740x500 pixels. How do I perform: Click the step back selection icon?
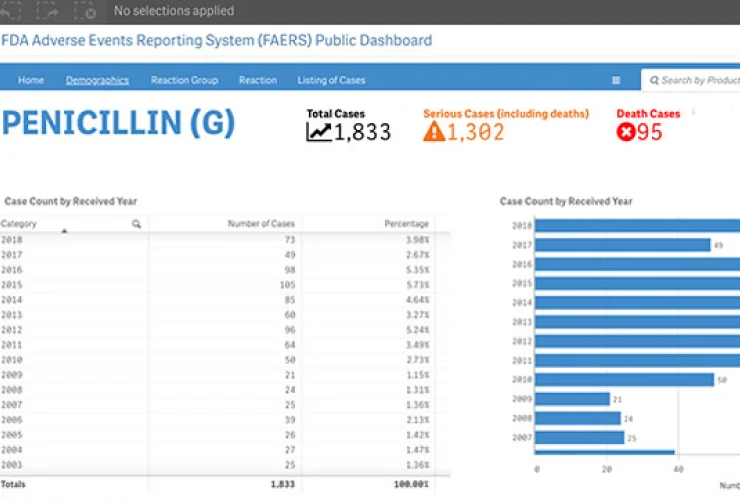[x=10, y=10]
